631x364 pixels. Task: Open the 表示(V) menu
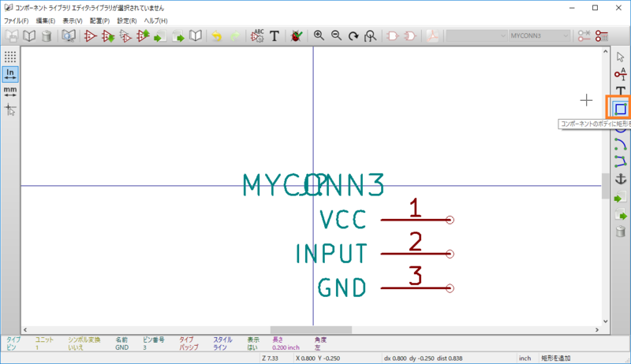pyautogui.click(x=73, y=21)
